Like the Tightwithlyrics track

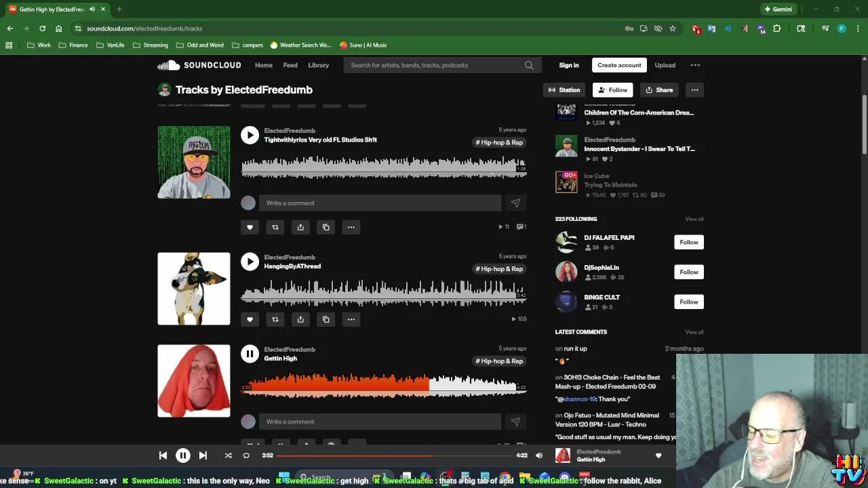[x=250, y=227]
